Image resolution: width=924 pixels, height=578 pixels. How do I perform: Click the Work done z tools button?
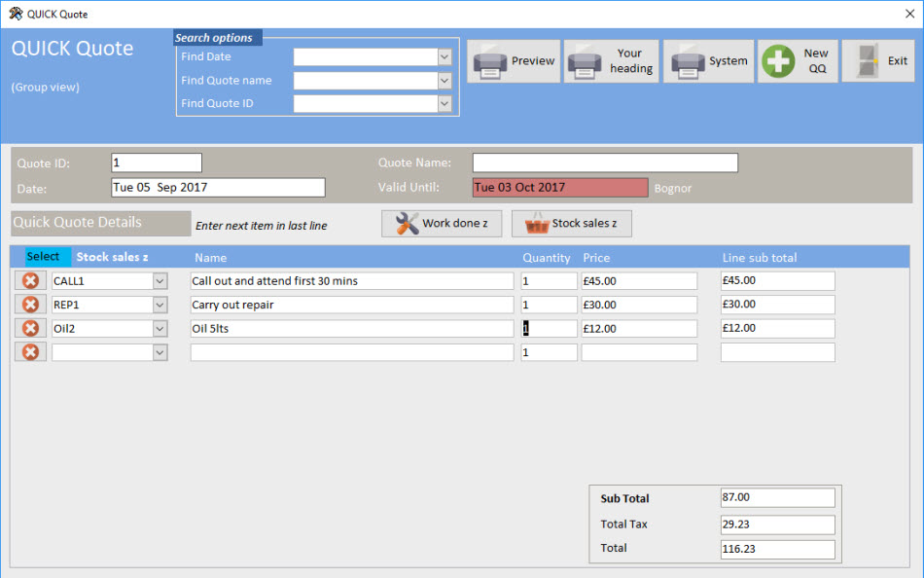[441, 224]
